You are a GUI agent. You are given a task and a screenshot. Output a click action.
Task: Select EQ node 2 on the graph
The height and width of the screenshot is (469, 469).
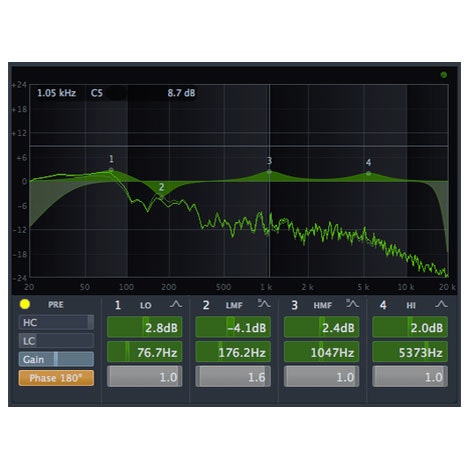coord(161,197)
